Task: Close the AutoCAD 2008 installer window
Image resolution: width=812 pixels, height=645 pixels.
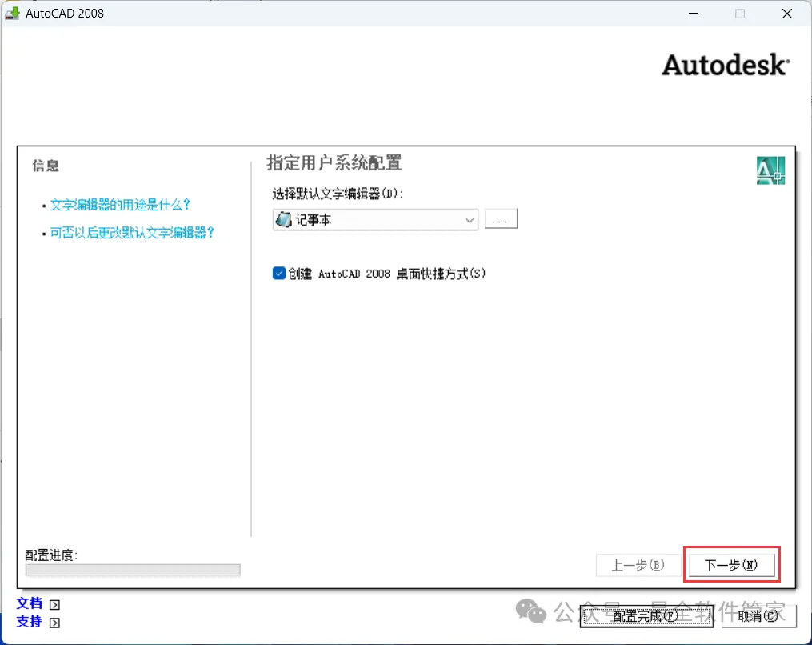Action: tap(787, 14)
